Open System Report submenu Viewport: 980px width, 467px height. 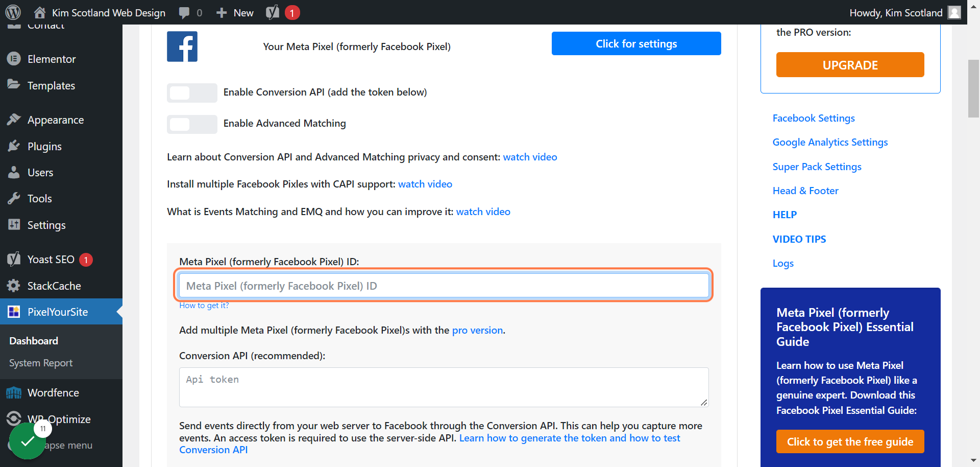click(x=41, y=363)
